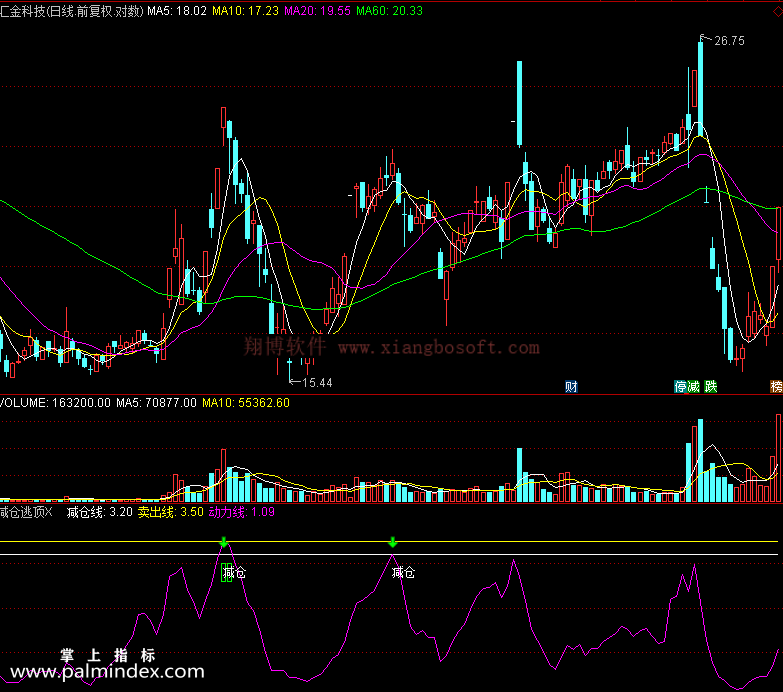Click the volume MA10: 55362.60 label

click(246, 403)
